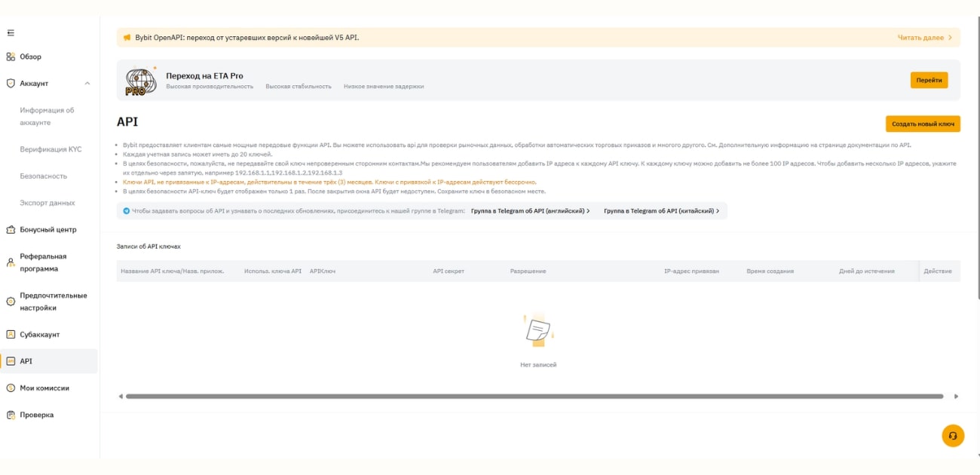Screen dimensions: 980x475
Task: Click the empty records document icon
Action: coord(538,329)
